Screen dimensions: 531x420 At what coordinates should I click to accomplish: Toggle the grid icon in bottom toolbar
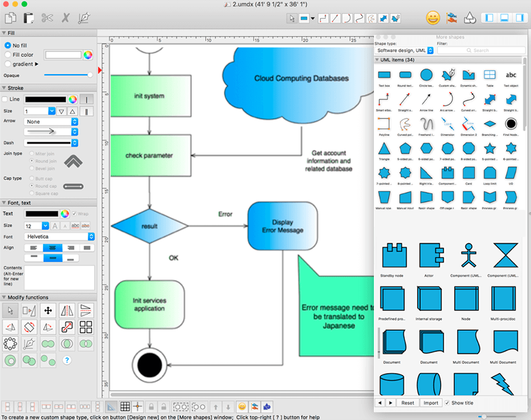125,406
